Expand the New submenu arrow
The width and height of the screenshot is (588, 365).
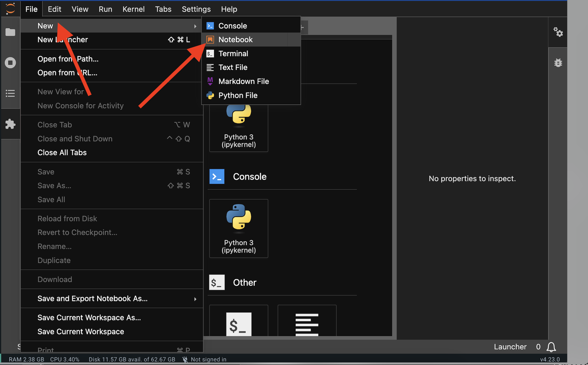tap(195, 26)
